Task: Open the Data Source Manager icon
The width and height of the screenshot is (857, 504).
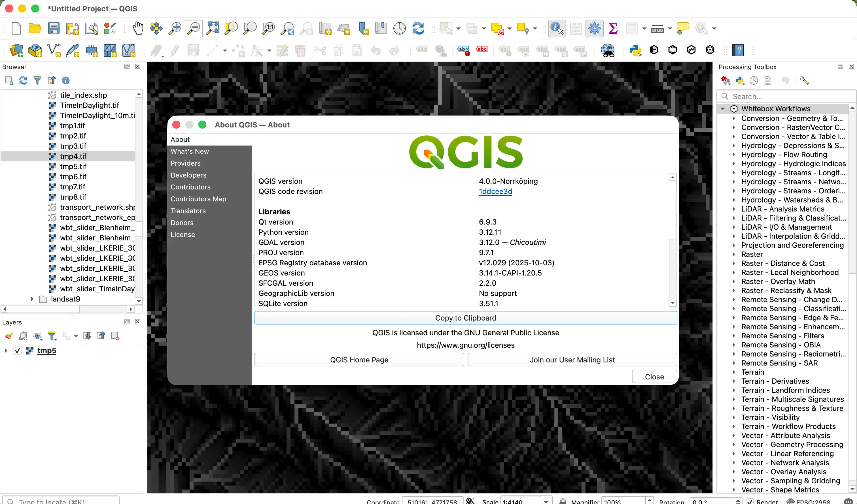Action: tap(16, 50)
